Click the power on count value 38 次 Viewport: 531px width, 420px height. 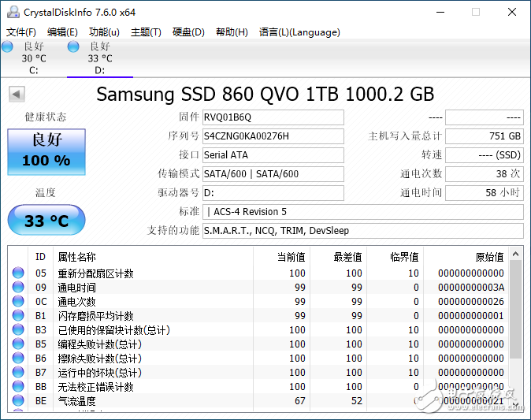485,174
